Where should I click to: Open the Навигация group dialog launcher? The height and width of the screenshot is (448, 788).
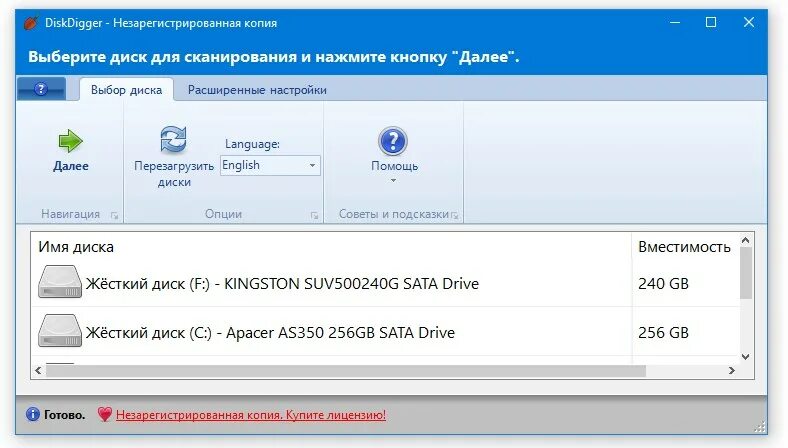coord(115,216)
